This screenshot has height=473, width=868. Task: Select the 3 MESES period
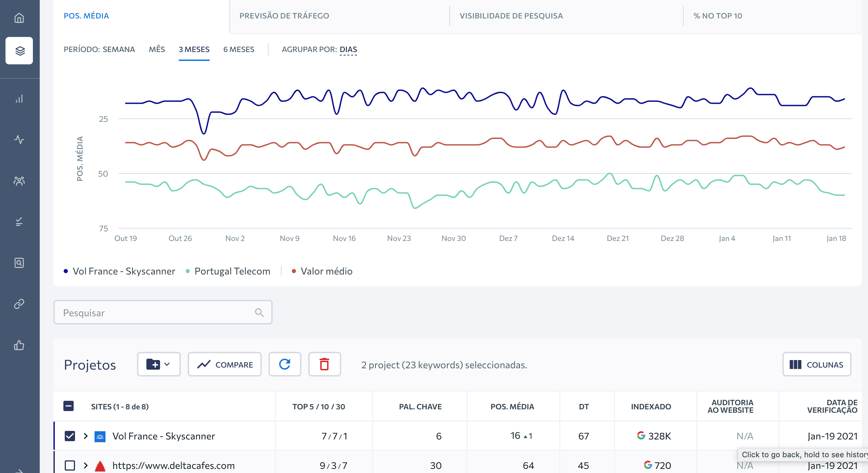tap(194, 49)
